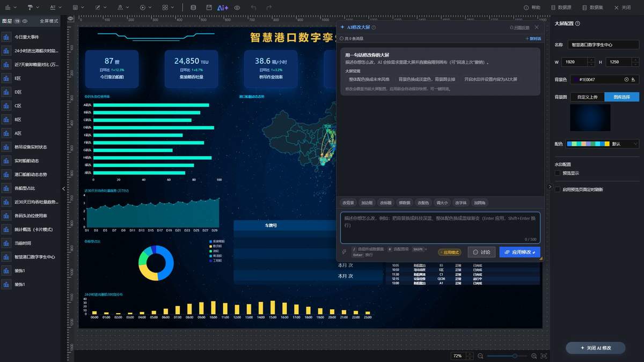Open the AI+ assistant icon in toolbar
The height and width of the screenshot is (362, 644).
[223, 8]
